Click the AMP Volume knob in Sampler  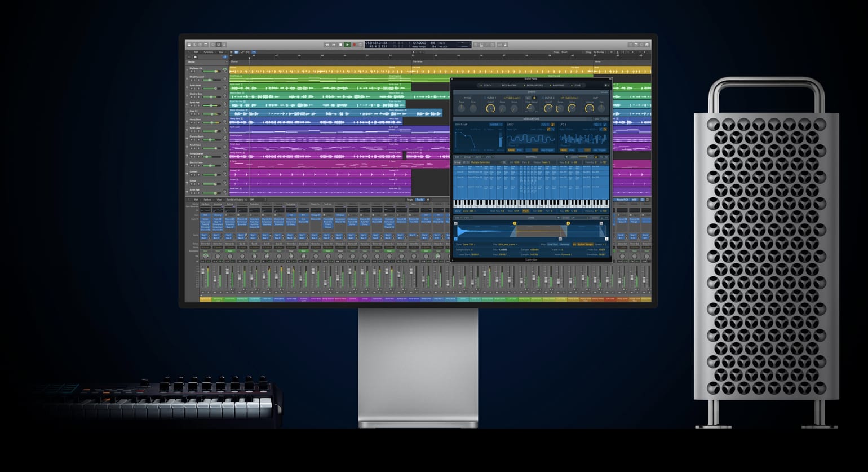point(590,108)
